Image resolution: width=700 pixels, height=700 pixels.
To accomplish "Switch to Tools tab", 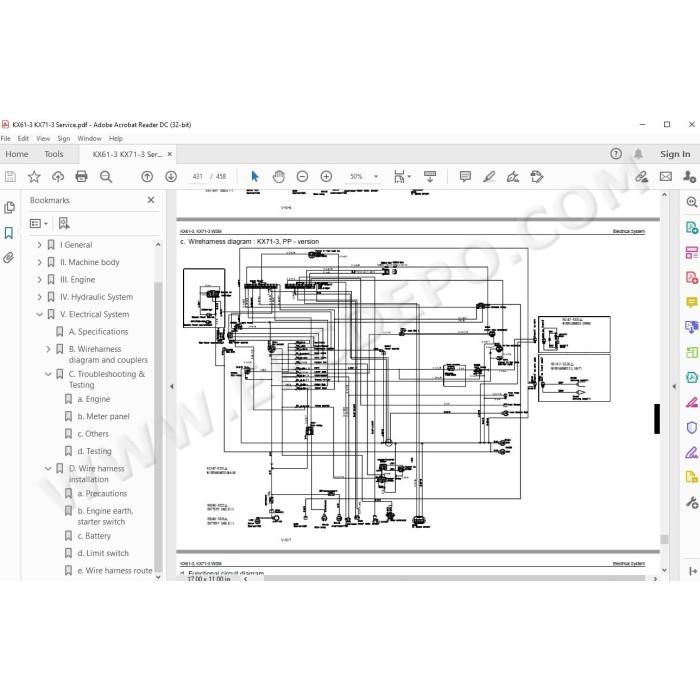I will click(x=54, y=154).
